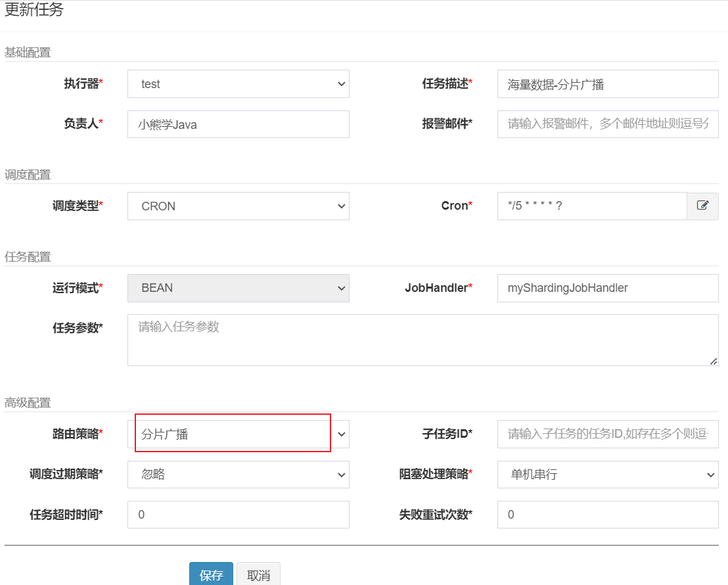
Task: Open the 路由策略 dropdown showing 分片广播
Action: [x=239, y=434]
